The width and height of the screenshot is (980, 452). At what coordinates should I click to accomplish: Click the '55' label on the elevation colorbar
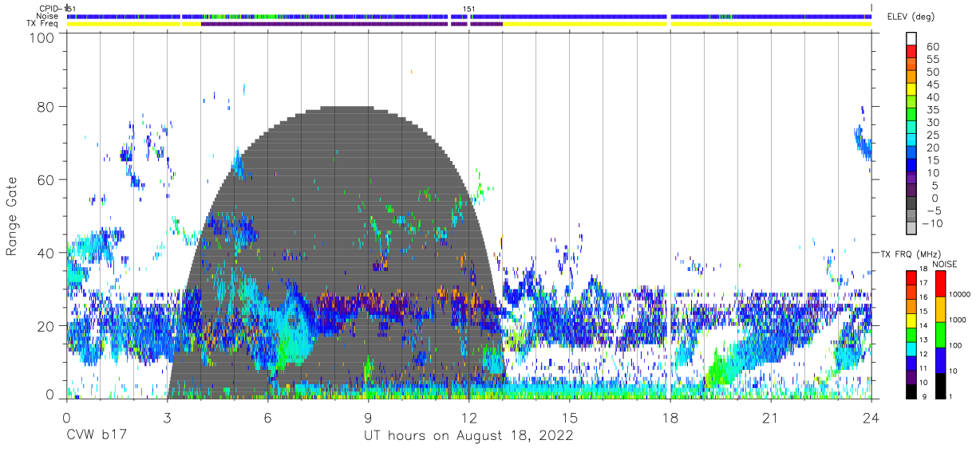point(931,60)
